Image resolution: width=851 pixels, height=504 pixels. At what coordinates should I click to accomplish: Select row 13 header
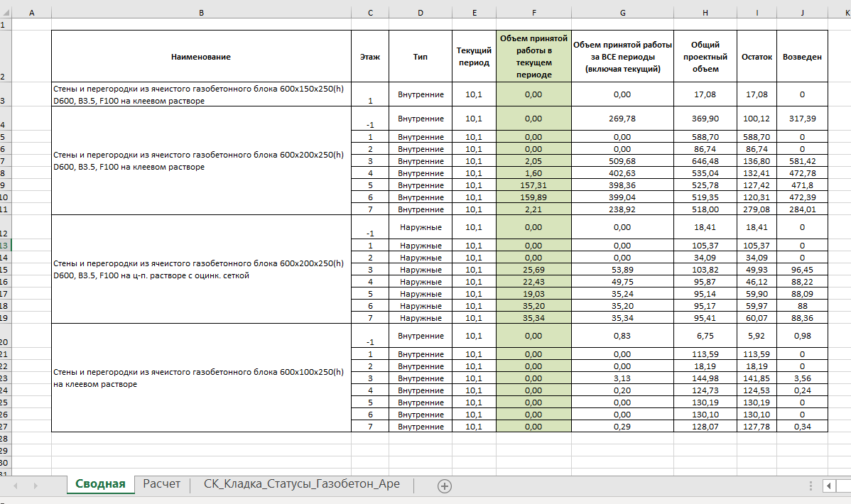pos(6,246)
